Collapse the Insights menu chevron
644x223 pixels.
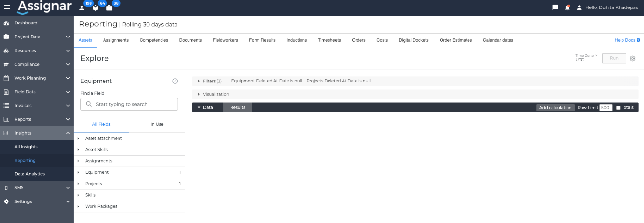[68, 133]
